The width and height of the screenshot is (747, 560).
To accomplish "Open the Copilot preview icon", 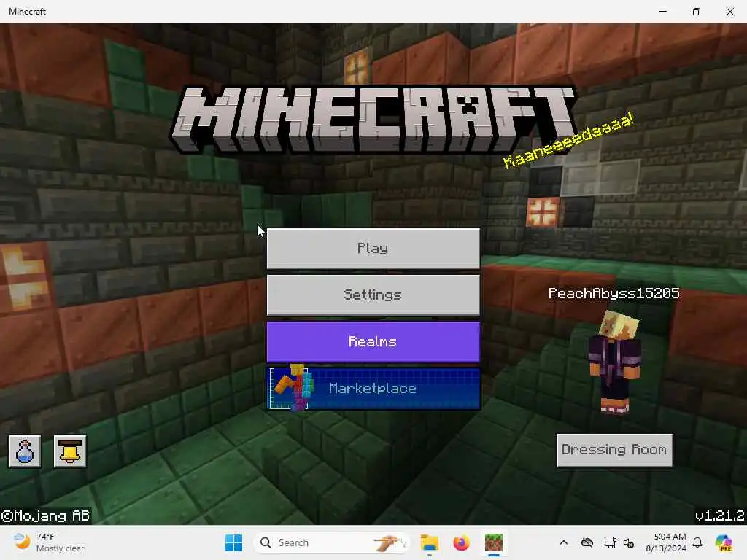I will click(x=724, y=542).
